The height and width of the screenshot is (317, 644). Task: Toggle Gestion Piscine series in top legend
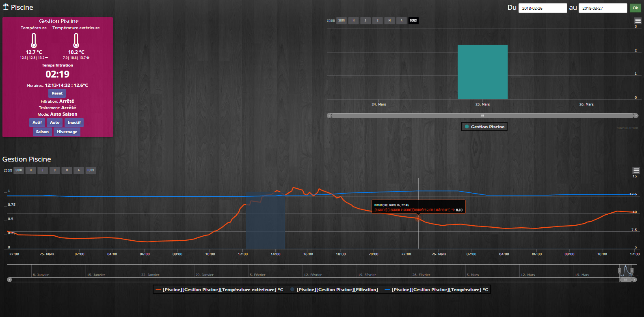coord(484,127)
